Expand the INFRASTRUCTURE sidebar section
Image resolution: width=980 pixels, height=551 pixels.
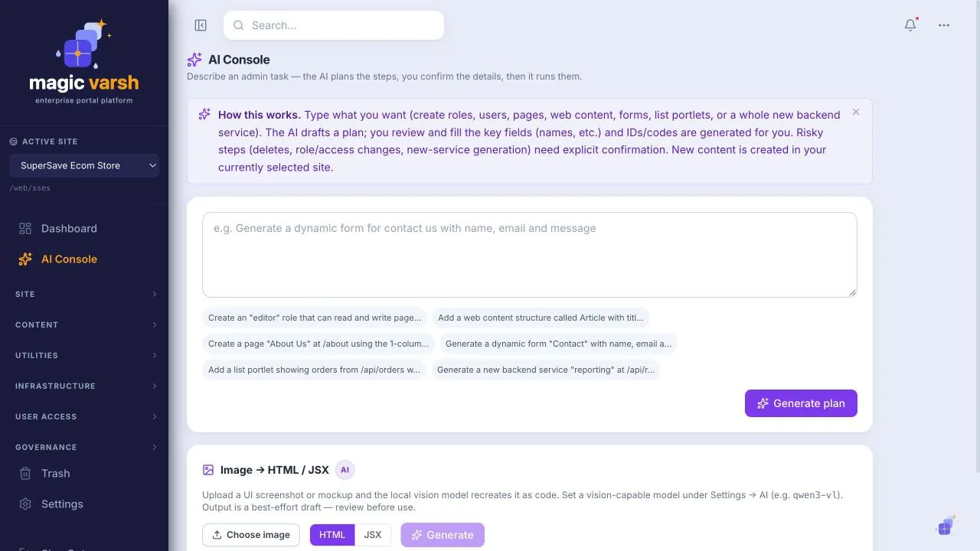[84, 386]
